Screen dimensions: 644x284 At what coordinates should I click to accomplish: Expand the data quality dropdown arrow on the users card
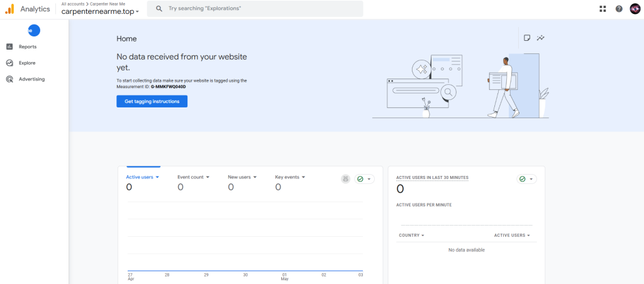coord(369,179)
